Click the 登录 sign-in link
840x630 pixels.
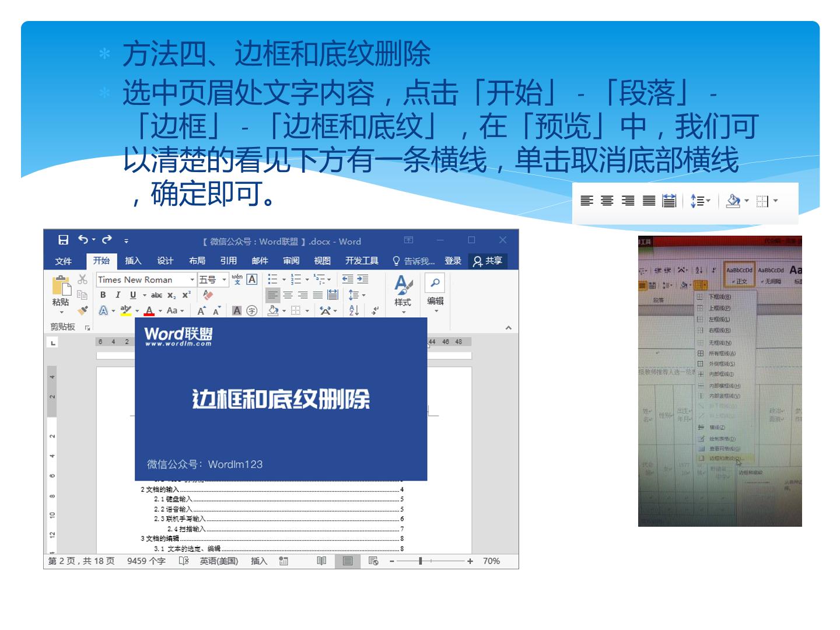[453, 261]
